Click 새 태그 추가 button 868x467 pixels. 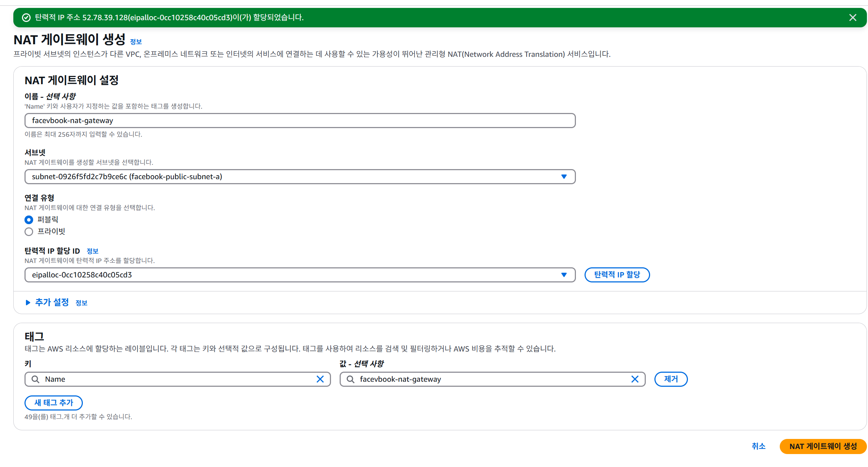(x=53, y=403)
